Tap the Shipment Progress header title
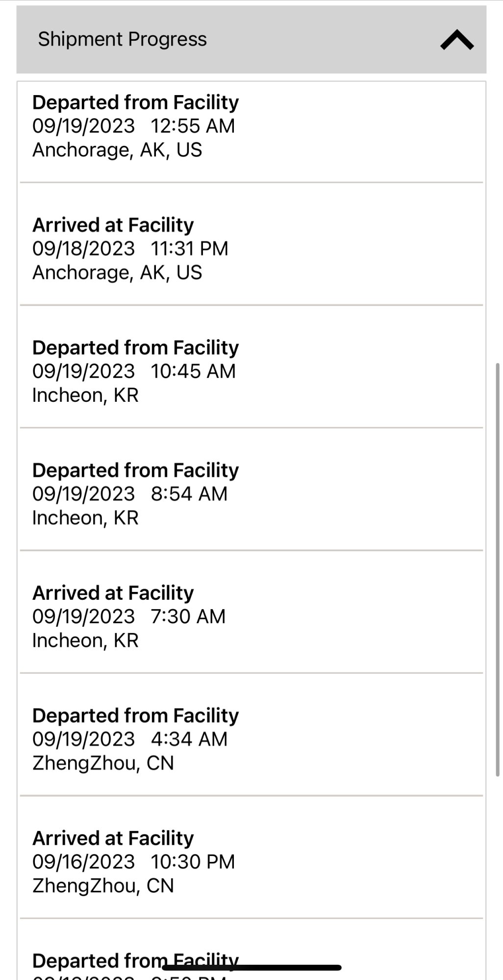Image resolution: width=503 pixels, height=980 pixels. coord(123,39)
